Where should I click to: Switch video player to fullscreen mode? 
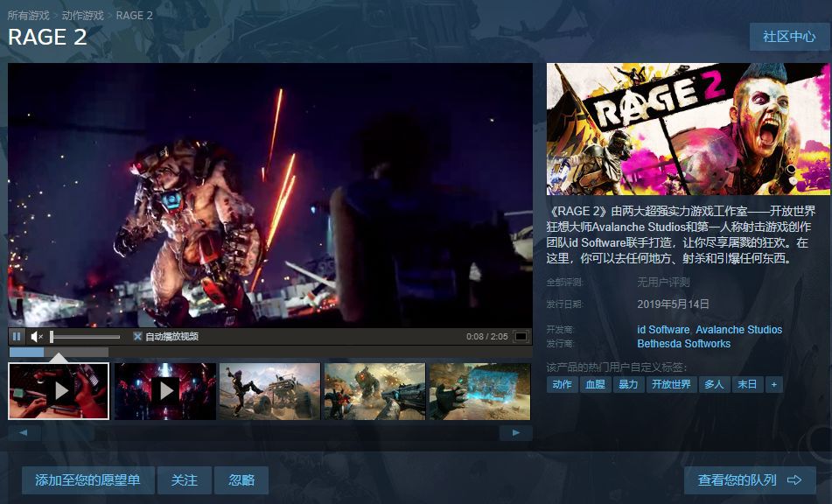521,336
